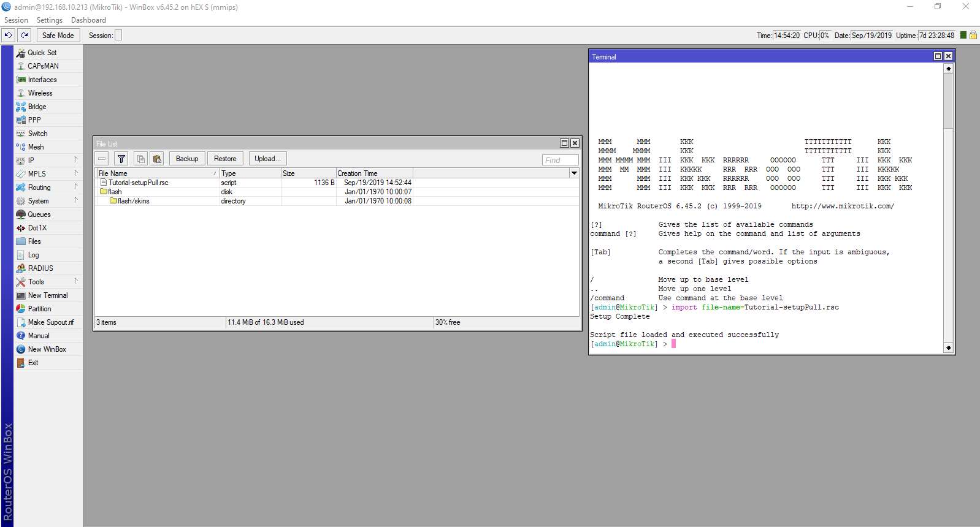Click Exit in the sidebar

click(48, 363)
